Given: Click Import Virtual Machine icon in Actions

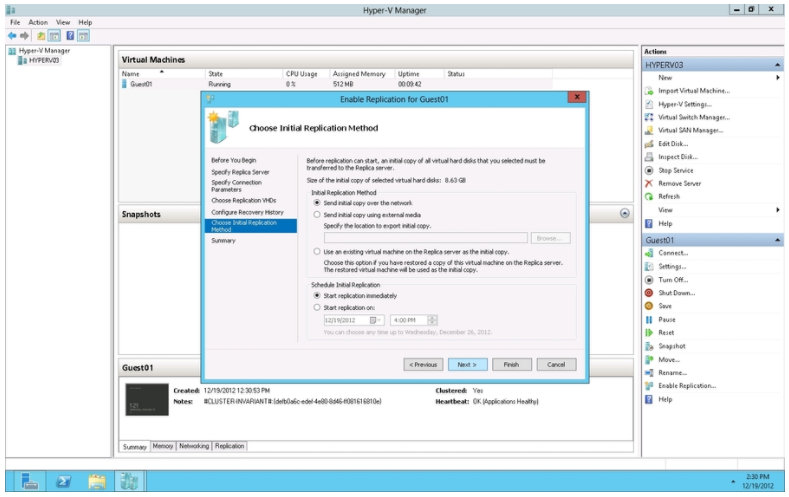Looking at the screenshot, I should (649, 91).
